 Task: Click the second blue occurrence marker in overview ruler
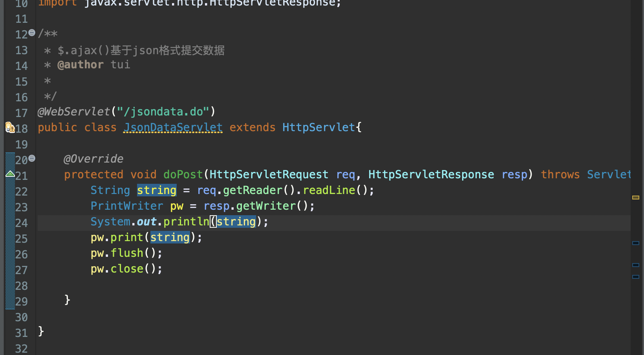tap(636, 265)
